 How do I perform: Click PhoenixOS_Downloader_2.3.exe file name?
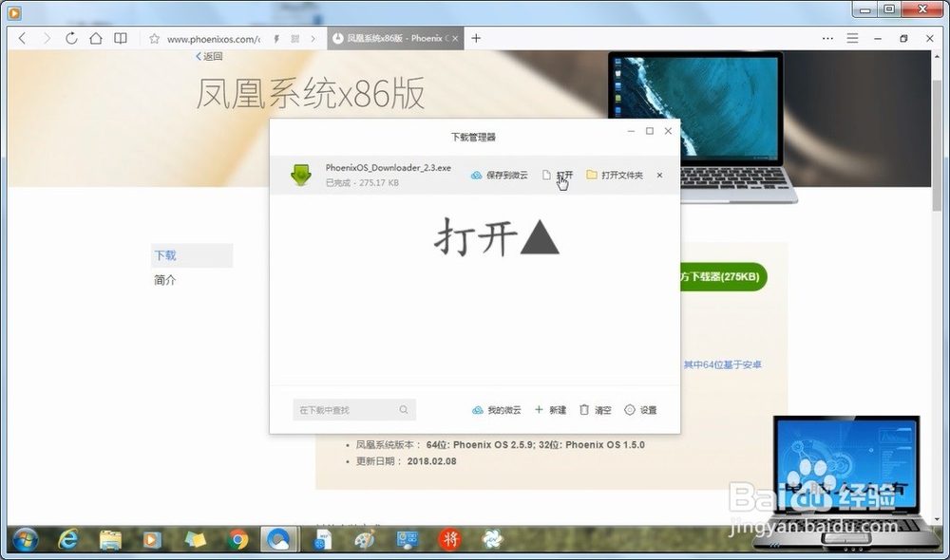coord(388,168)
